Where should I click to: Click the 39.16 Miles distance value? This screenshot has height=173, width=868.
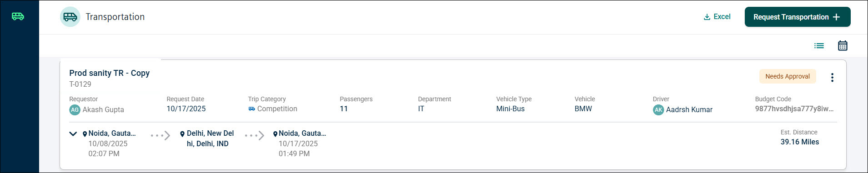[x=800, y=142]
